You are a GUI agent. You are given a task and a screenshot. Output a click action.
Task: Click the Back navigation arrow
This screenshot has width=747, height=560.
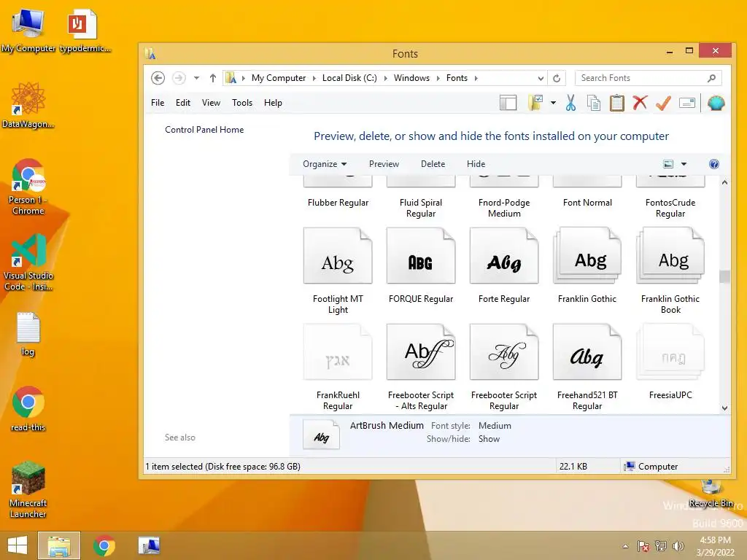tap(158, 78)
